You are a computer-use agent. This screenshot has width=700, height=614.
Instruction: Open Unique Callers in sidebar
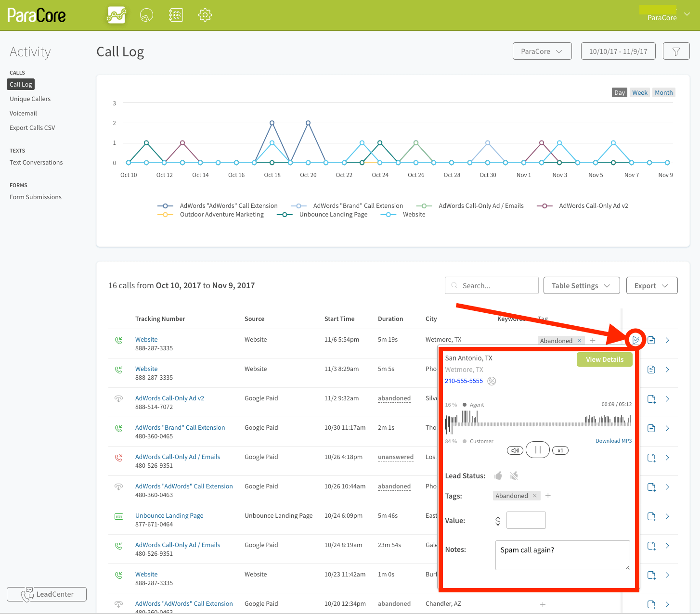[30, 99]
